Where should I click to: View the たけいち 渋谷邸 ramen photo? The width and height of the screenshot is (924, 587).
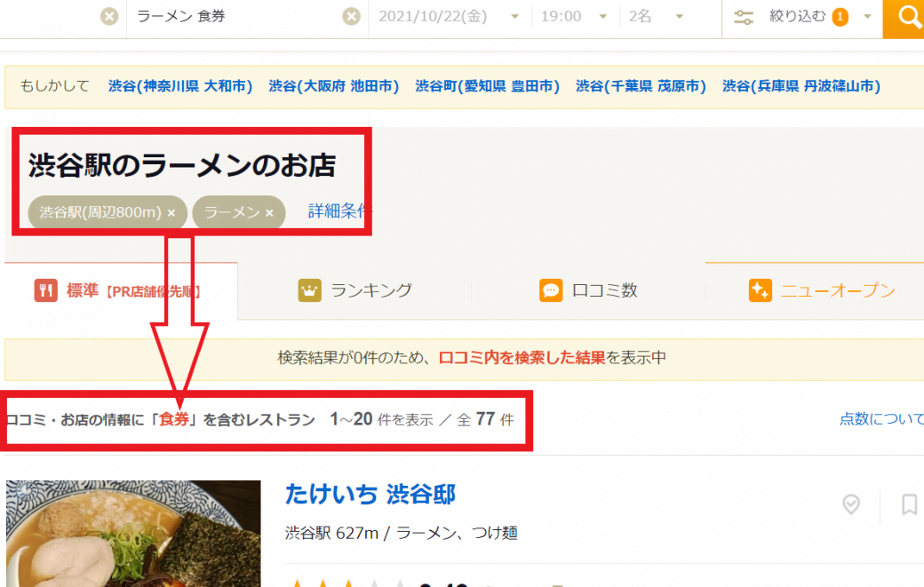(133, 534)
